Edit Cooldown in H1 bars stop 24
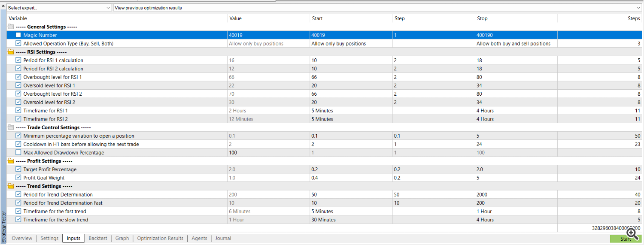 (516, 144)
